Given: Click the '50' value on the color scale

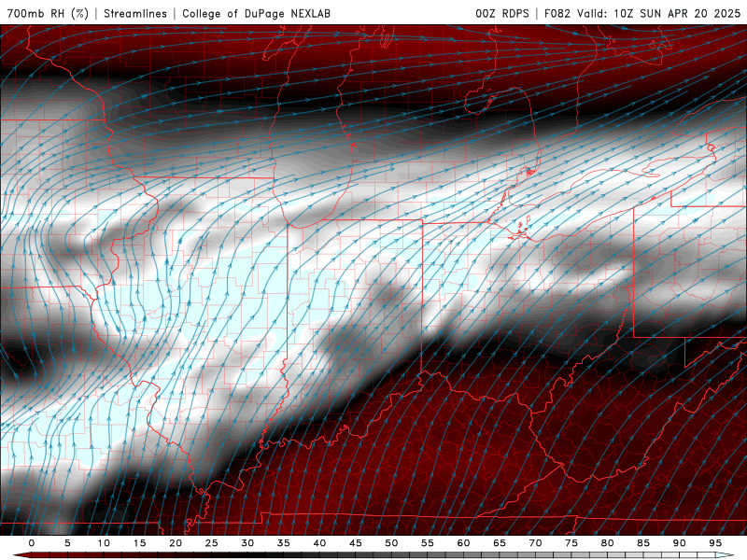Looking at the screenshot, I should click(391, 543).
